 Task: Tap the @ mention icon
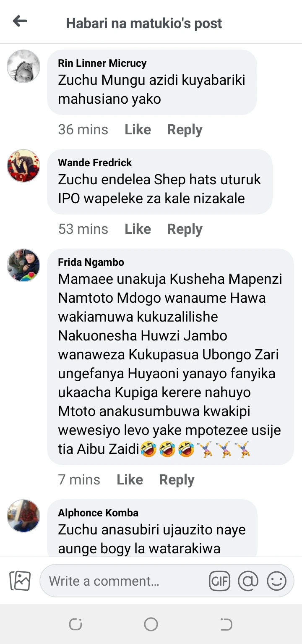pyautogui.click(x=248, y=581)
